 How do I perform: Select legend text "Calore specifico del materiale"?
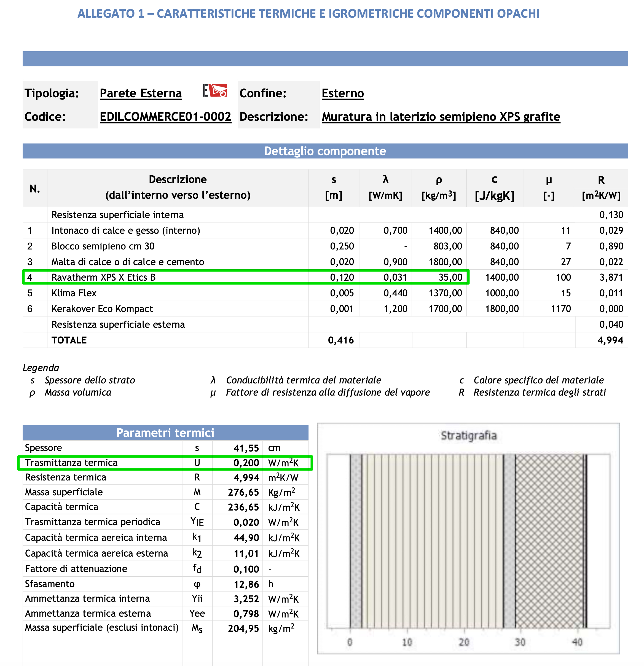[x=539, y=380]
